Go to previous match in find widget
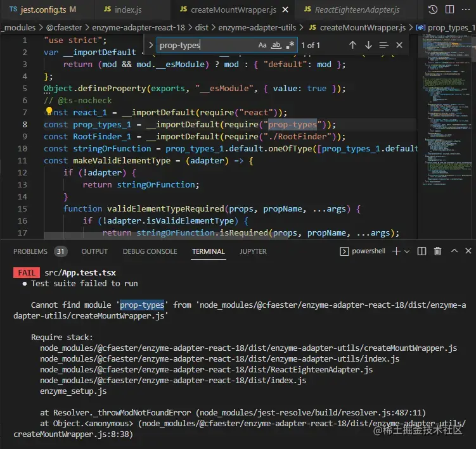 352,45
